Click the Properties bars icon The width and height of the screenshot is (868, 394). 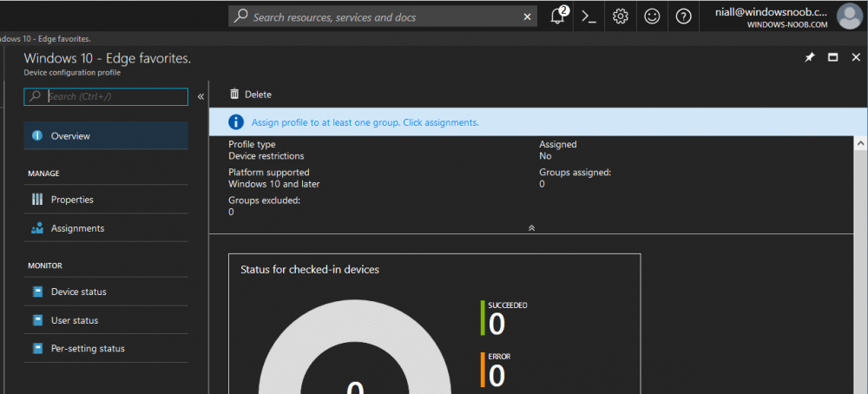coord(37,200)
